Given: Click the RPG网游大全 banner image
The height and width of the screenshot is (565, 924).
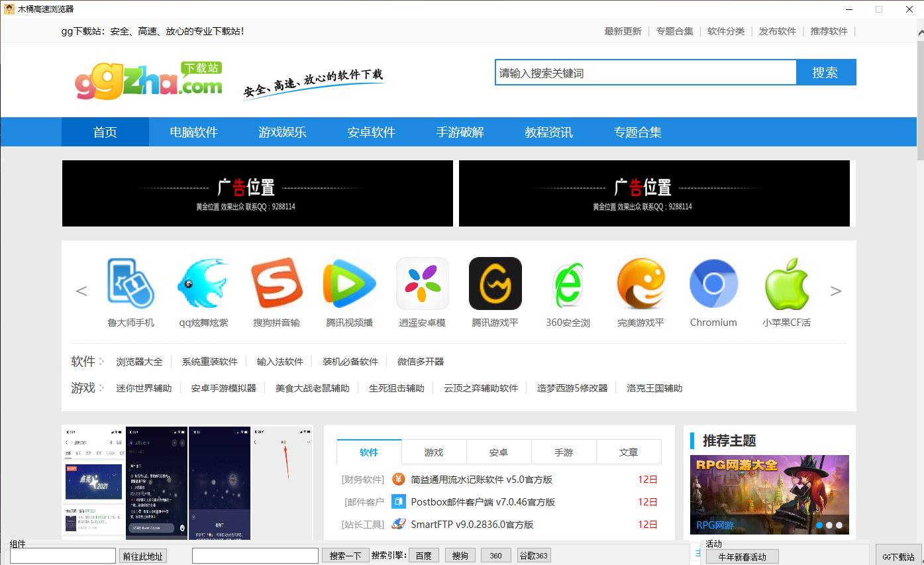Looking at the screenshot, I should coord(770,495).
